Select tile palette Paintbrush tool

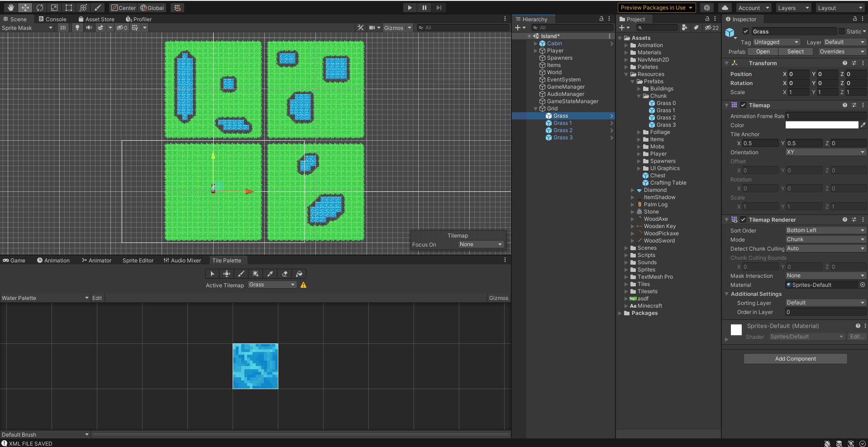point(241,274)
